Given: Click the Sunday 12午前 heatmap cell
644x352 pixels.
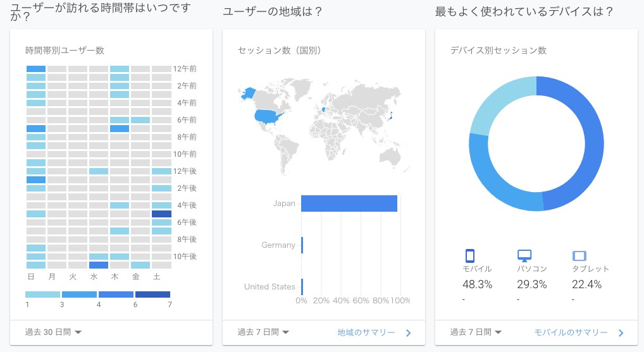Looking at the screenshot, I should point(36,69).
